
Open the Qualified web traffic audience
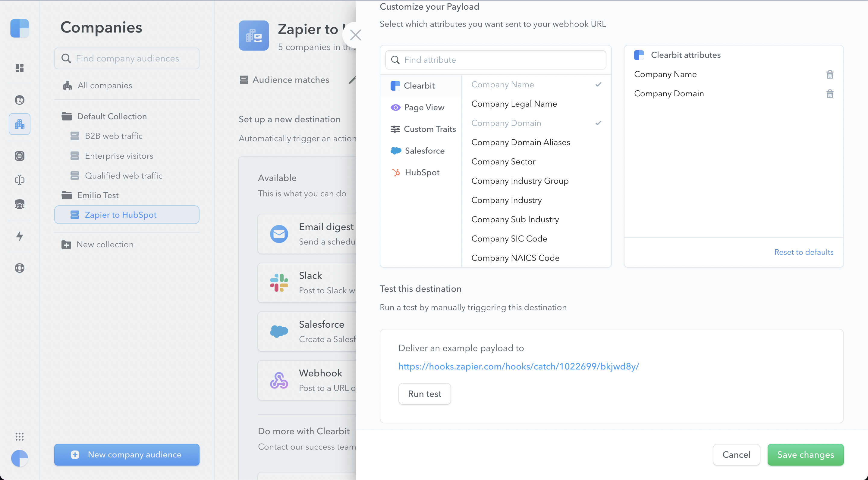116,176
